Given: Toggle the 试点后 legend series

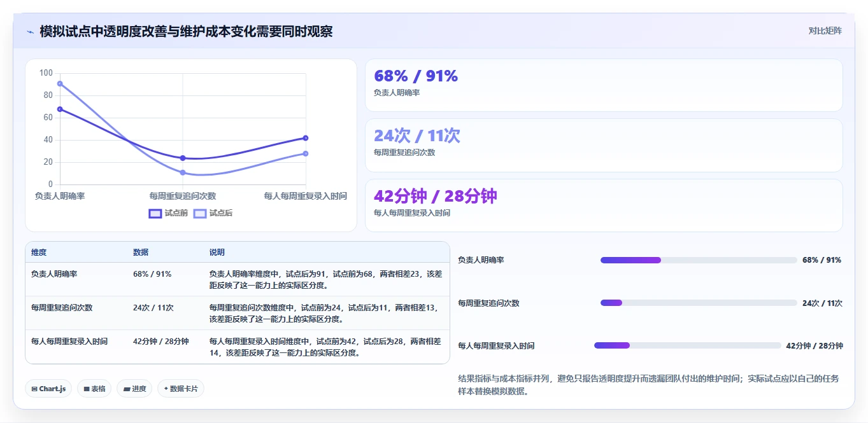Looking at the screenshot, I should [213, 213].
